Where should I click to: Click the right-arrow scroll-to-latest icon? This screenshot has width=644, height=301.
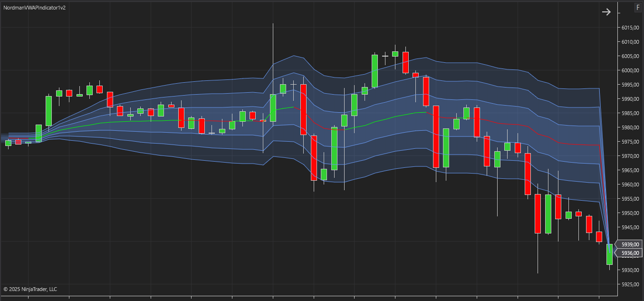click(606, 12)
